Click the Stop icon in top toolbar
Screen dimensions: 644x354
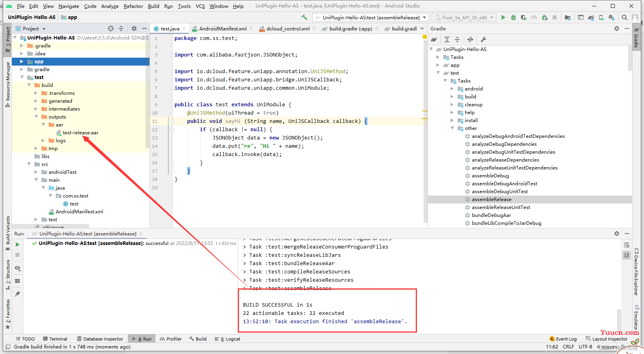pyautogui.click(x=555, y=17)
